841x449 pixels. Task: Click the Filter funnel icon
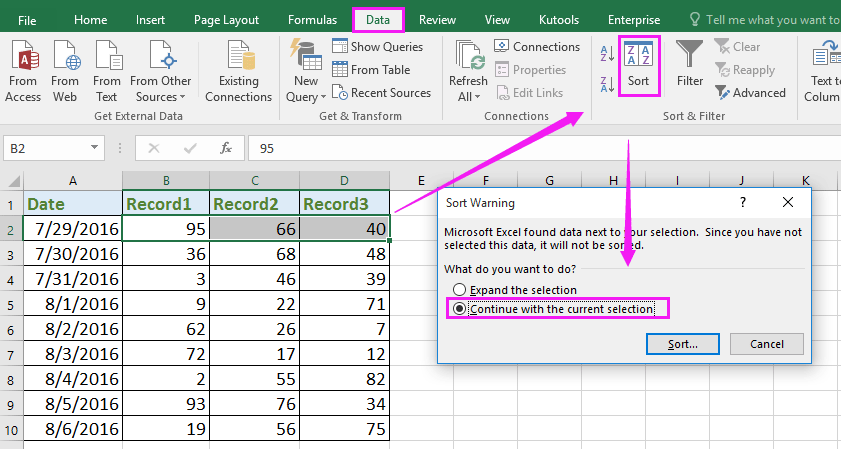point(689,64)
